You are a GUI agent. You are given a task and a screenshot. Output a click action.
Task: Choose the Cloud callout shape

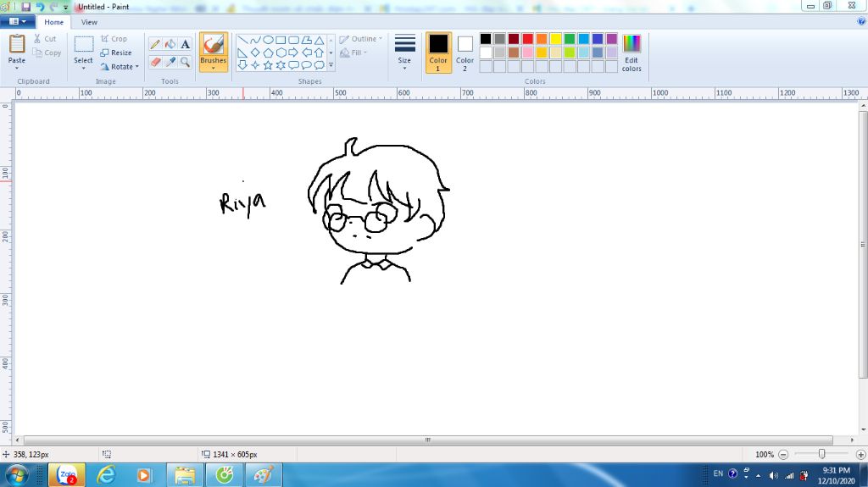pyautogui.click(x=320, y=65)
